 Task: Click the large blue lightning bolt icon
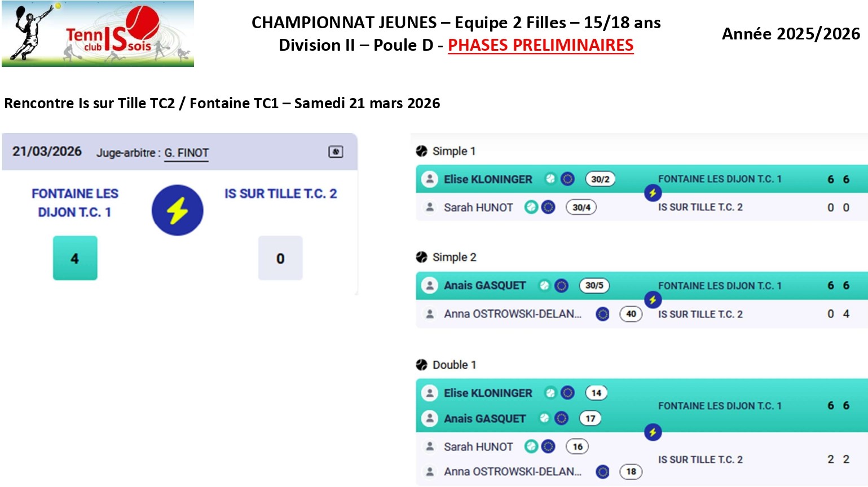point(177,210)
